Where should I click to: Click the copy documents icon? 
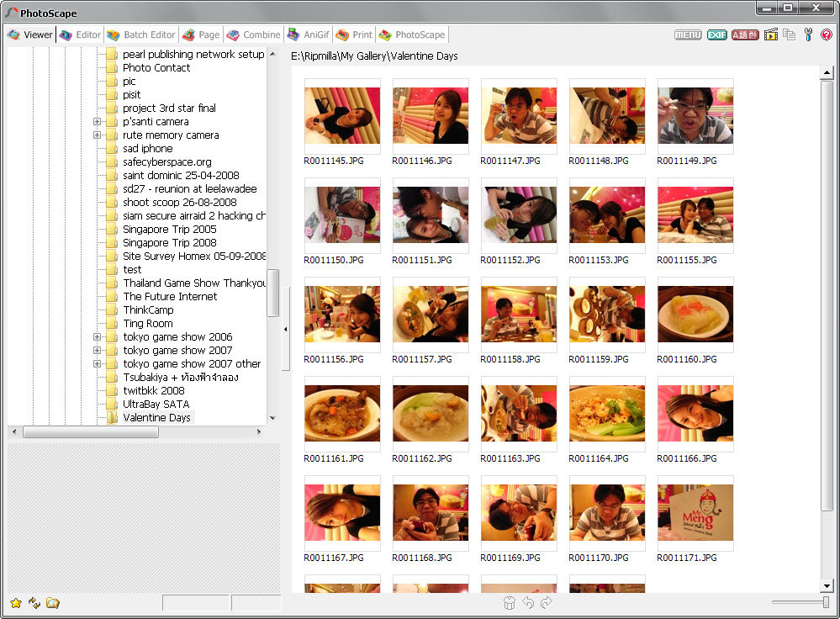789,34
